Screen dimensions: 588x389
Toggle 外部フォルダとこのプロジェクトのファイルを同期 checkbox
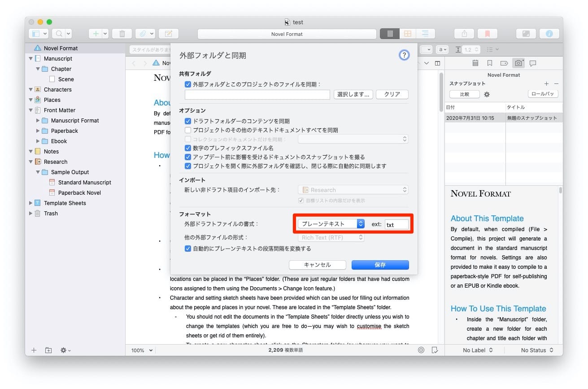coord(188,84)
